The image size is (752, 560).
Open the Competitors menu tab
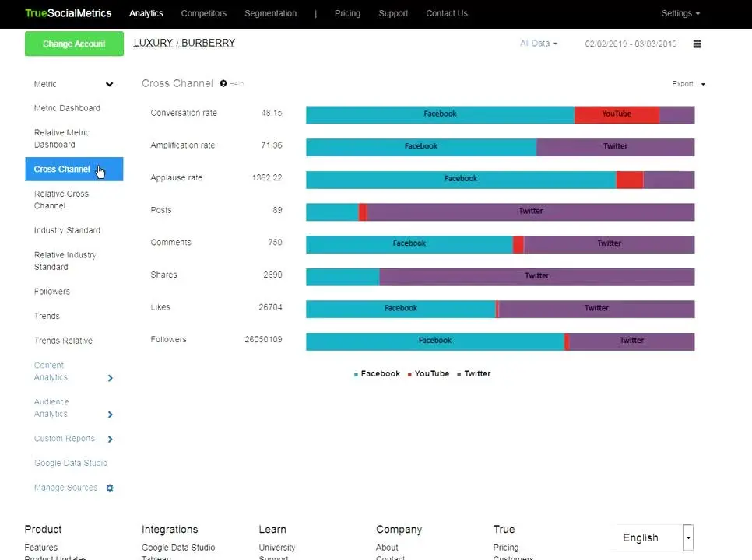pos(203,13)
